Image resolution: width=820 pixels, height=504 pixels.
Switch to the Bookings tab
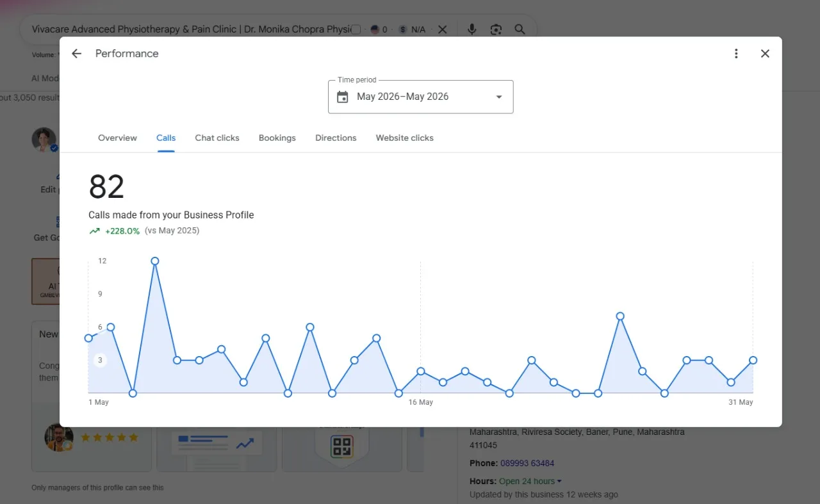coord(277,138)
